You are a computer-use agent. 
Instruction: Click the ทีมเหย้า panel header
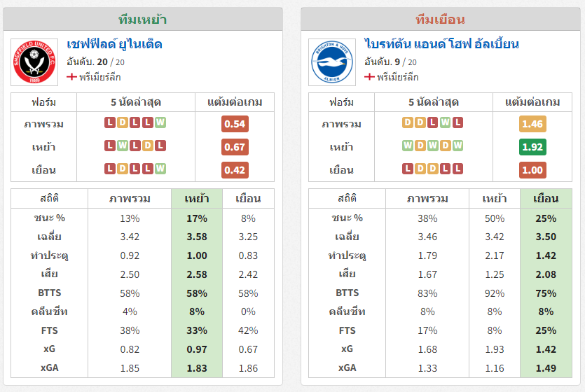click(143, 20)
